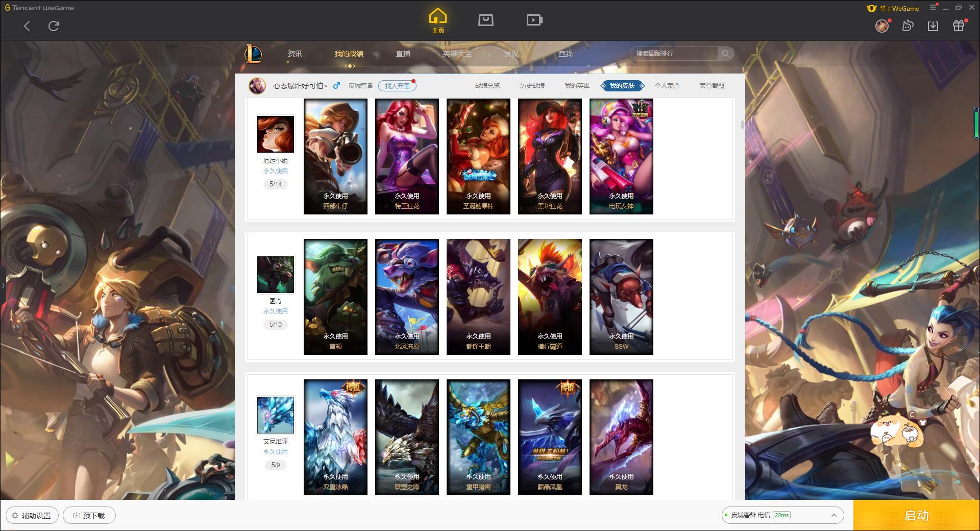Open the 主页 home icon tab
The width and height of the screenshot is (980, 531).
pos(438,21)
